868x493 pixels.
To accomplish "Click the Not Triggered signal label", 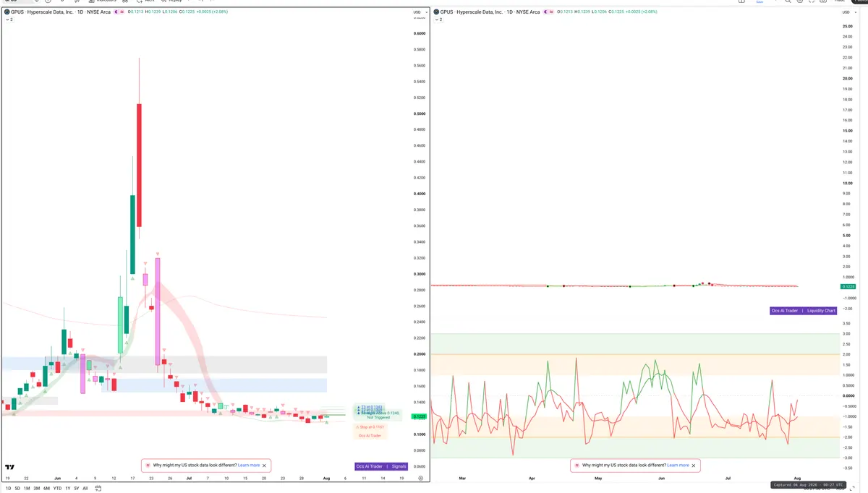I will pos(378,417).
